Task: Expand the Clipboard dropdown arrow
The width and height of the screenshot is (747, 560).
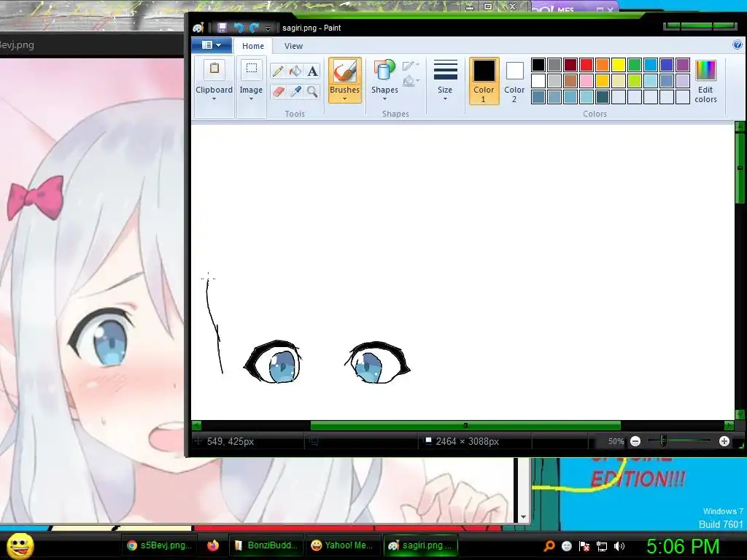Action: coord(214,99)
